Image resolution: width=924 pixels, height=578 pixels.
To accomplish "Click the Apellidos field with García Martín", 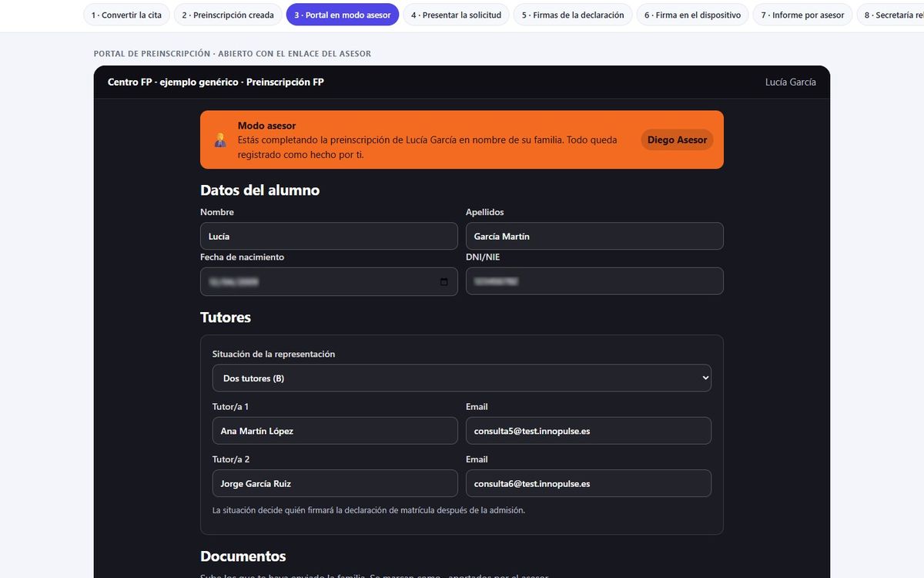I will [594, 236].
